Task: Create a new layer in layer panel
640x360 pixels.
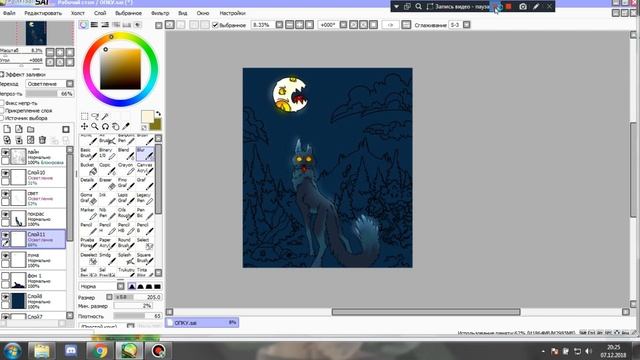Action: coord(7,129)
